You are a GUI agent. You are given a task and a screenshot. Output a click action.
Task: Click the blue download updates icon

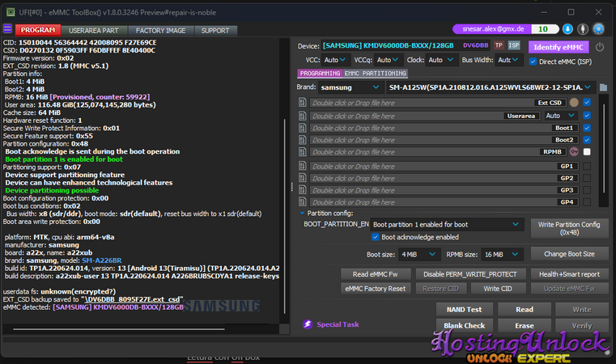pos(567,28)
